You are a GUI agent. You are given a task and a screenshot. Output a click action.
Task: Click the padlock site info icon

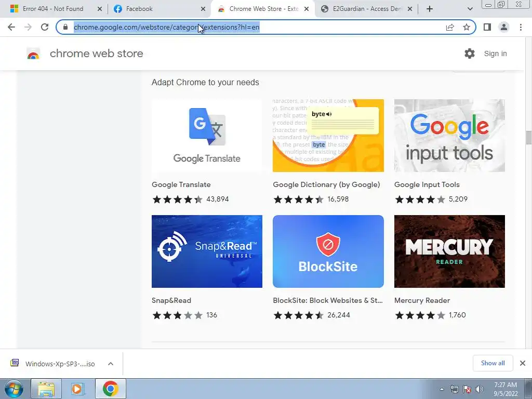click(65, 27)
